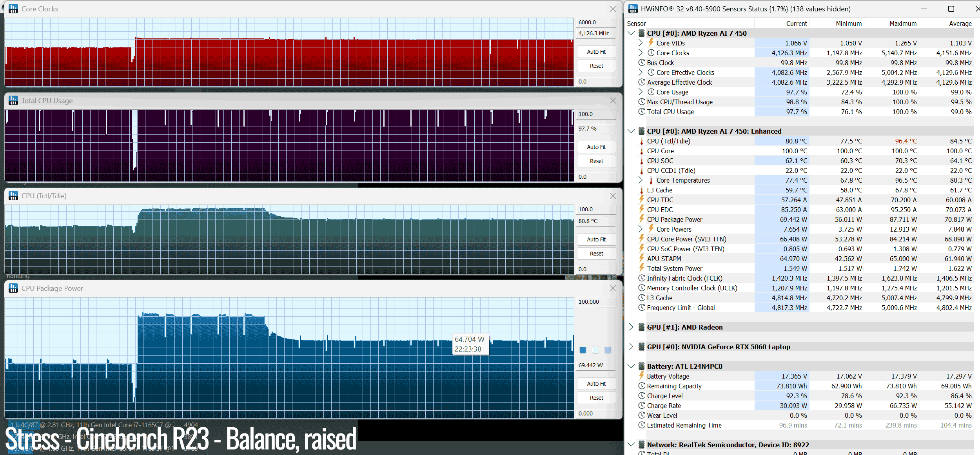Click the chip icon beside GPU AMD Radeon
Viewport: 980px width, 455px height.
[642, 327]
